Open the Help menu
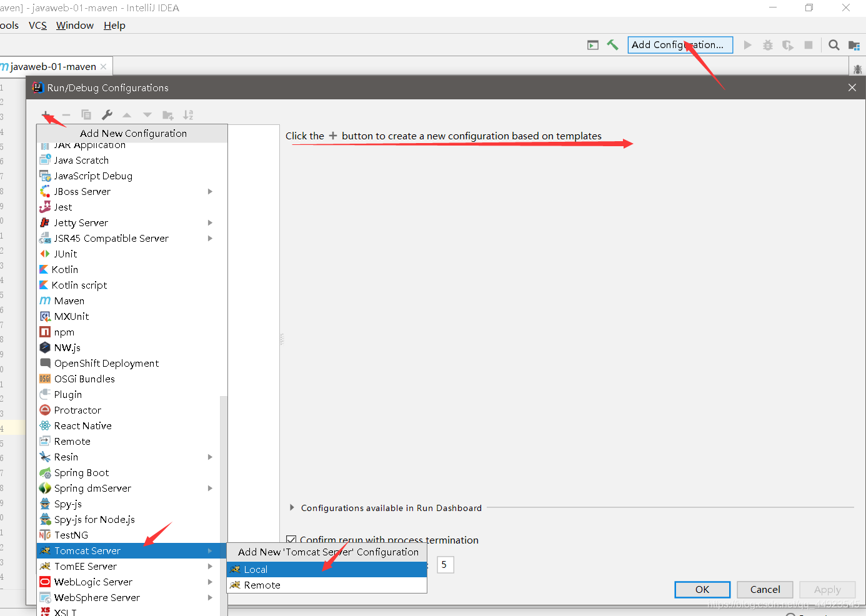 coord(114,26)
